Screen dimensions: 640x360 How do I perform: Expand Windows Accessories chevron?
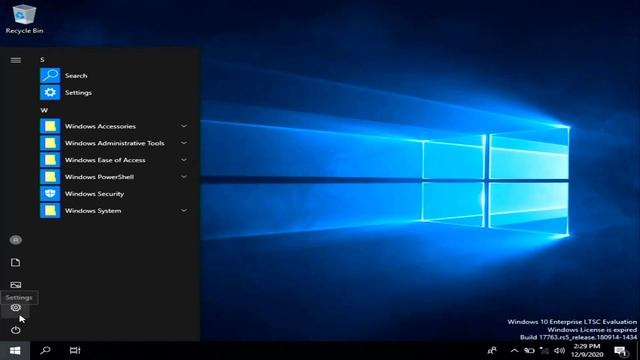pos(184,126)
